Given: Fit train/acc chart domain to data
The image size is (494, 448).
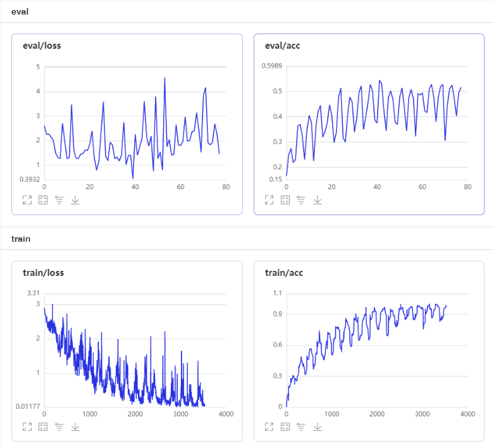Looking at the screenshot, I should click(285, 427).
